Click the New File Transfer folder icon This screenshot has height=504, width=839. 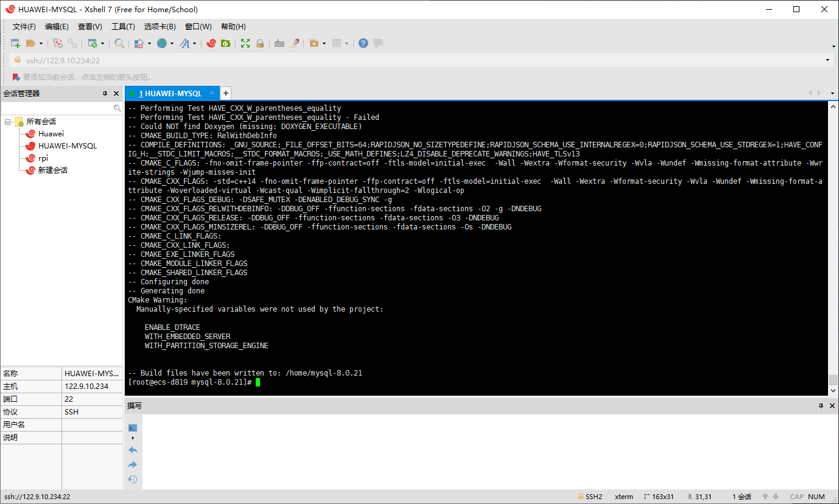coord(314,43)
